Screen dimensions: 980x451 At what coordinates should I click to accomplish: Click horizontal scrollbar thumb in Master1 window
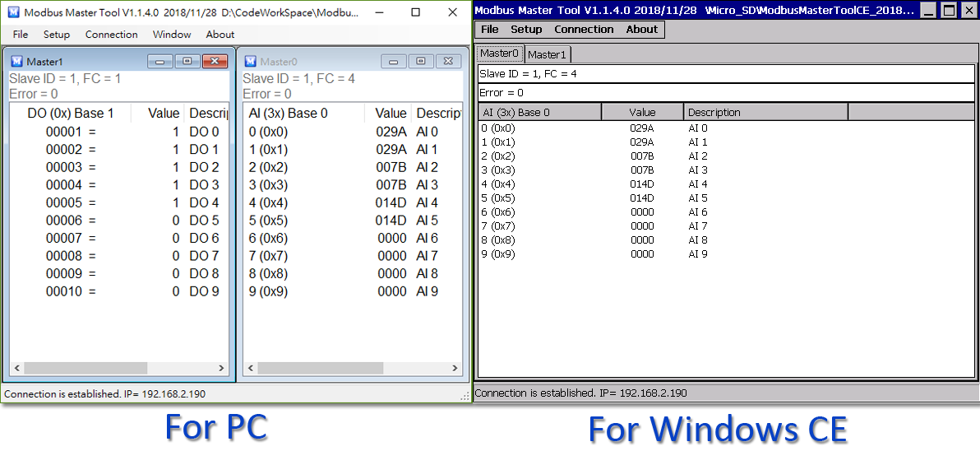click(x=86, y=368)
